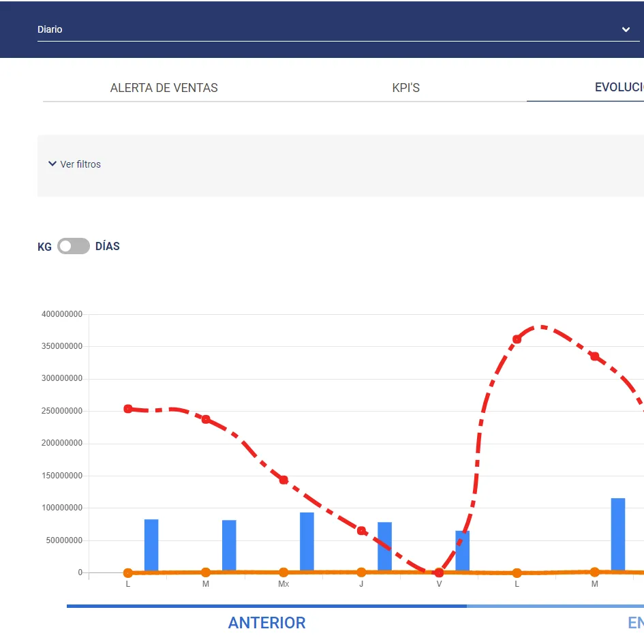
Task: Select the red peak data point near 360 million
Action: pyautogui.click(x=517, y=339)
